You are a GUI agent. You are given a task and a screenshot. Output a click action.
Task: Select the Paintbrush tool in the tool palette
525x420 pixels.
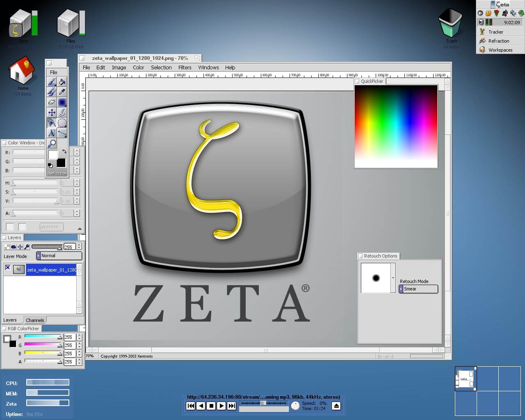[52, 82]
